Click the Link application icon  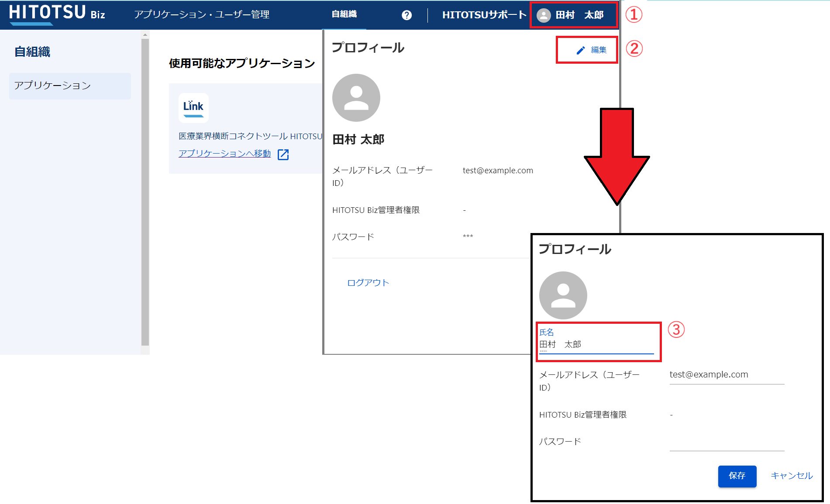click(193, 108)
